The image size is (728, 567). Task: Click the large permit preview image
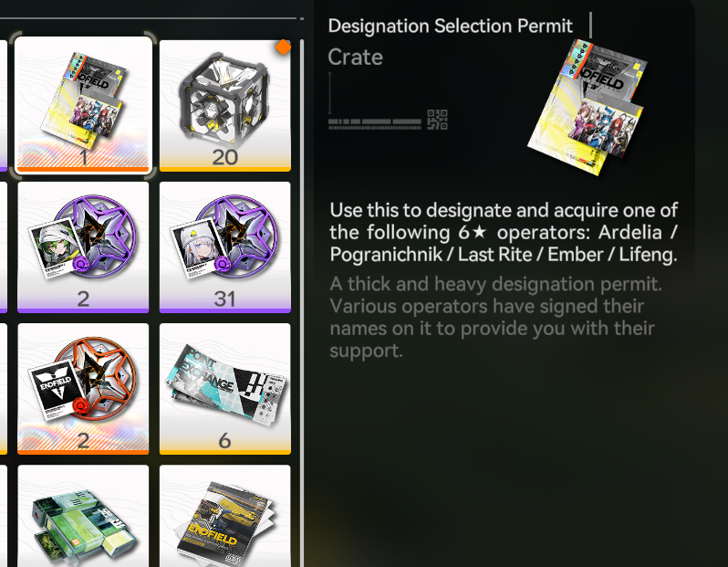[588, 108]
